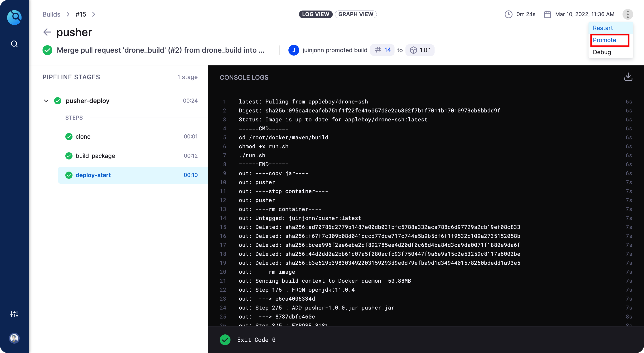Open the three-dot build options menu
This screenshot has height=353, width=644.
coord(628,14)
